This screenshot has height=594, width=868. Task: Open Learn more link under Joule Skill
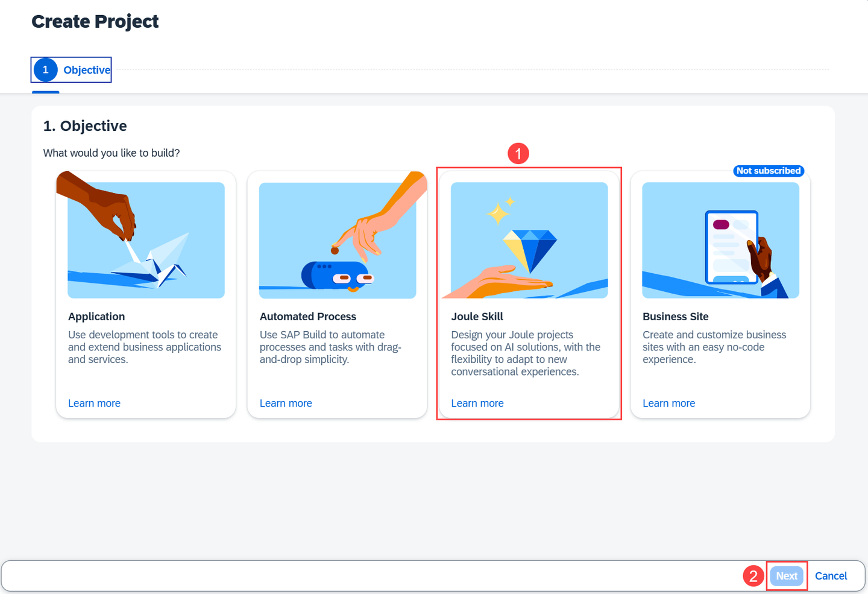(x=477, y=403)
